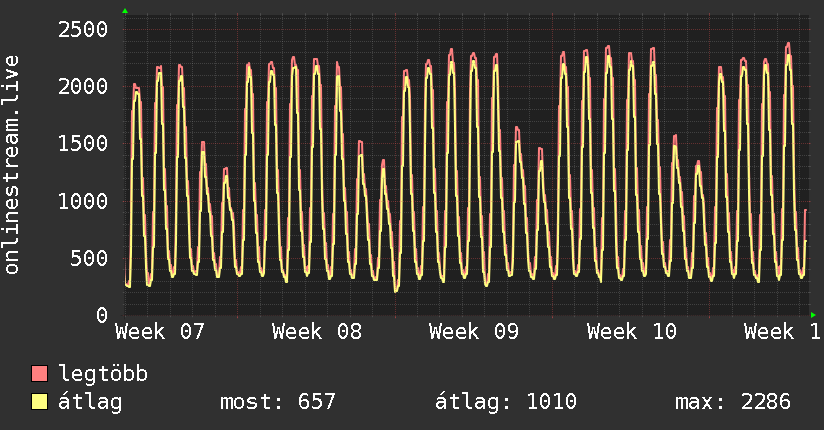The height and width of the screenshot is (430, 824).
Task: Click the átlag legend label beside yellow swatch
Action: pyautogui.click(x=90, y=403)
